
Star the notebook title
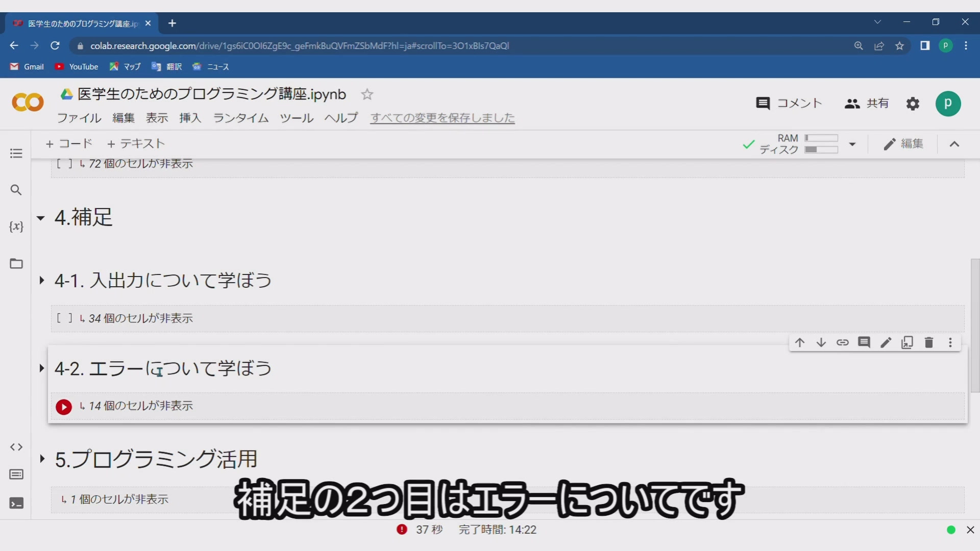[367, 94]
